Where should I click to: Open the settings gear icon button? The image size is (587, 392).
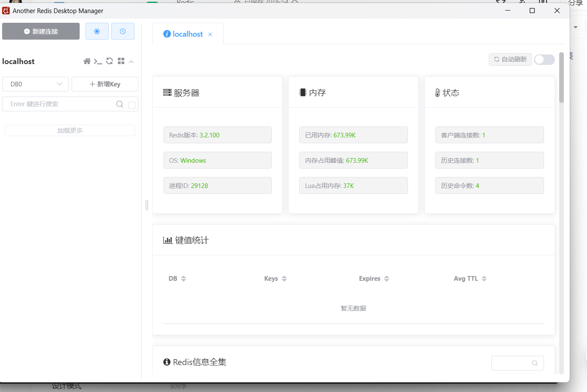pos(97,31)
